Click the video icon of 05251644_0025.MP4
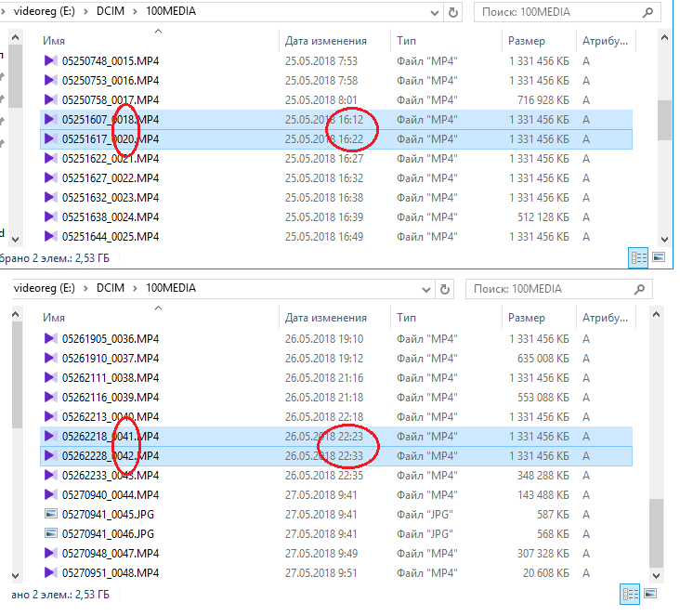This screenshot has width=680, height=616. 51,236
